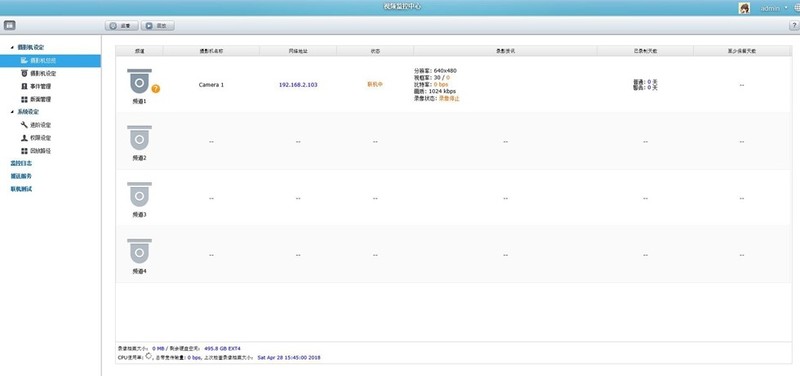800x376 pixels.
Task: Open the 联机测试 connection test link
Action: click(x=21, y=189)
